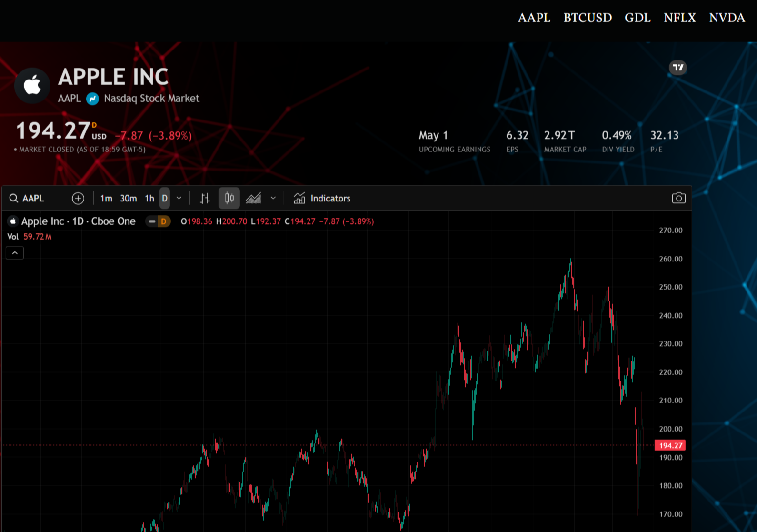Open the BTCUSD link in top navigation
Screen dimensions: 757x532
coord(588,18)
